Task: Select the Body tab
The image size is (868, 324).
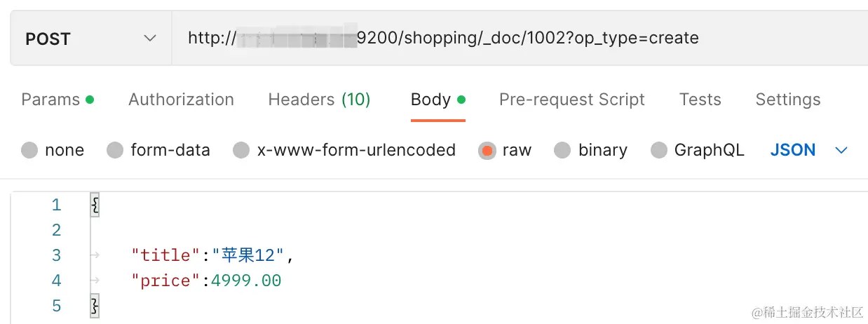Action: pos(430,100)
